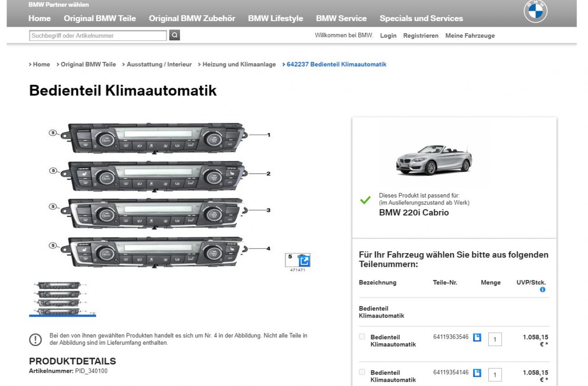Open the BMW Service menu
This screenshot has width=588, height=386.
pos(341,18)
